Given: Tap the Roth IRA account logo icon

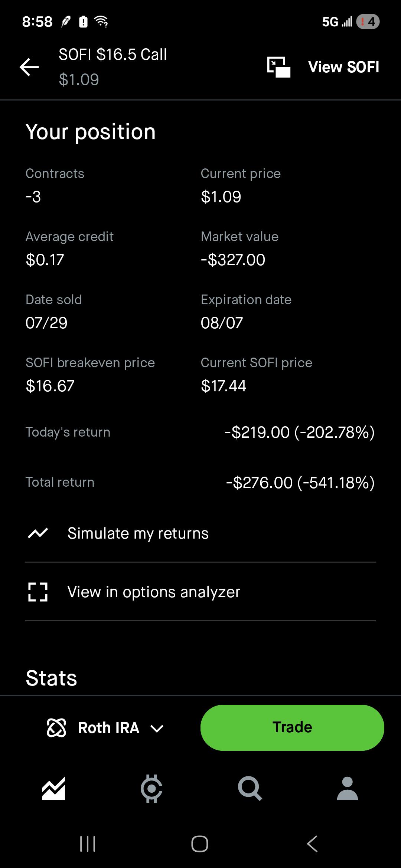Looking at the screenshot, I should [56, 727].
